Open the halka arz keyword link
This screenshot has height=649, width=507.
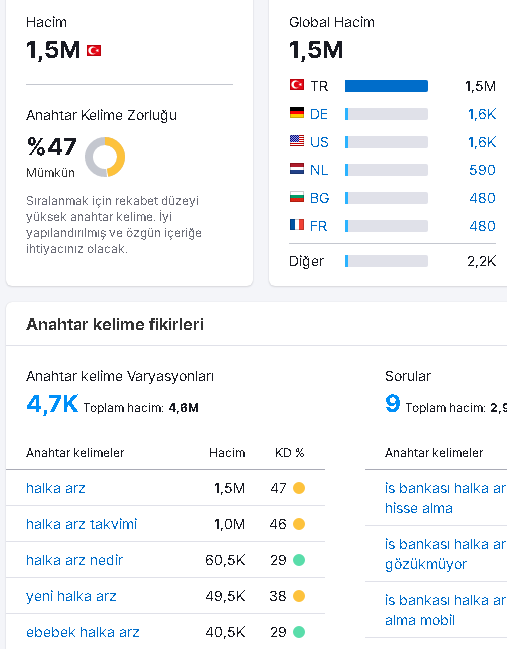pos(56,488)
